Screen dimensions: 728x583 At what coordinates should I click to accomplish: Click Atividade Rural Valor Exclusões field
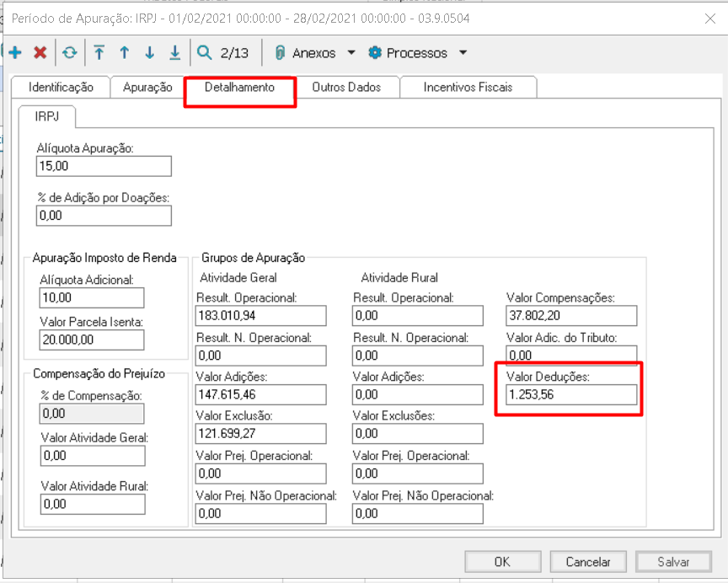[418, 434]
